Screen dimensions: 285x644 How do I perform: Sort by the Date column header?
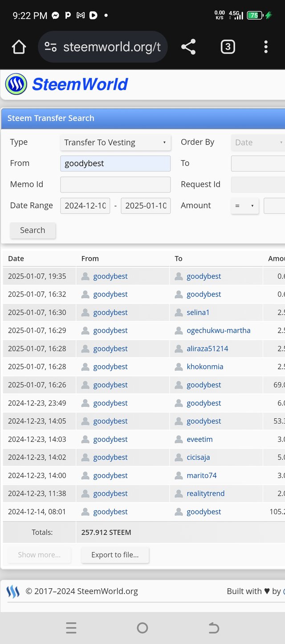pyautogui.click(x=16, y=259)
